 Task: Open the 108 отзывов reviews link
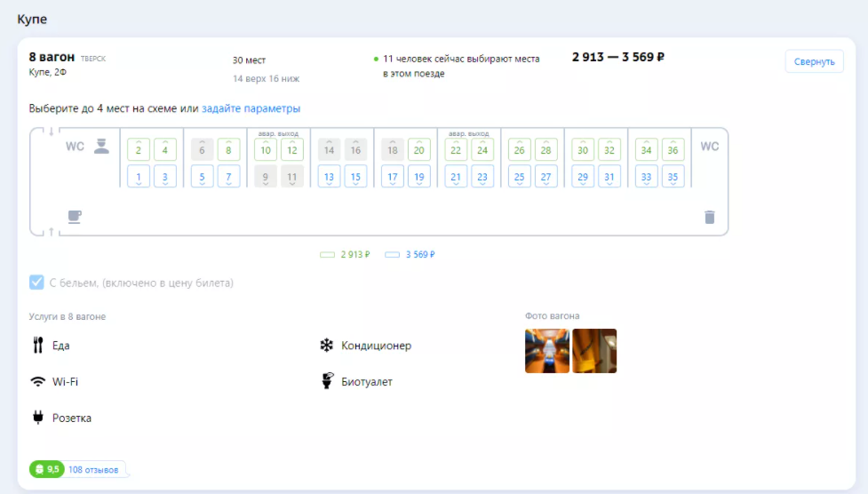point(93,470)
